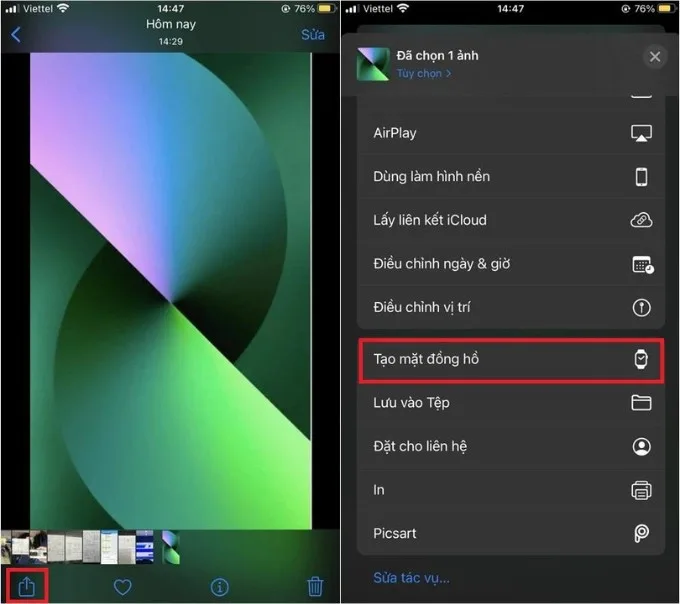
Task: Tap the iCloud link cloud icon
Action: (x=641, y=220)
